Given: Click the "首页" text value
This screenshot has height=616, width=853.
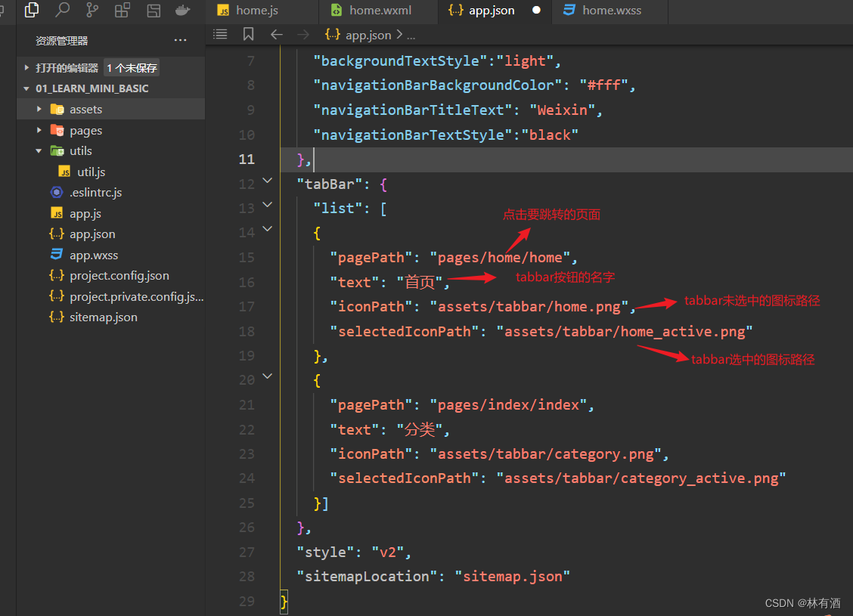Looking at the screenshot, I should (420, 282).
